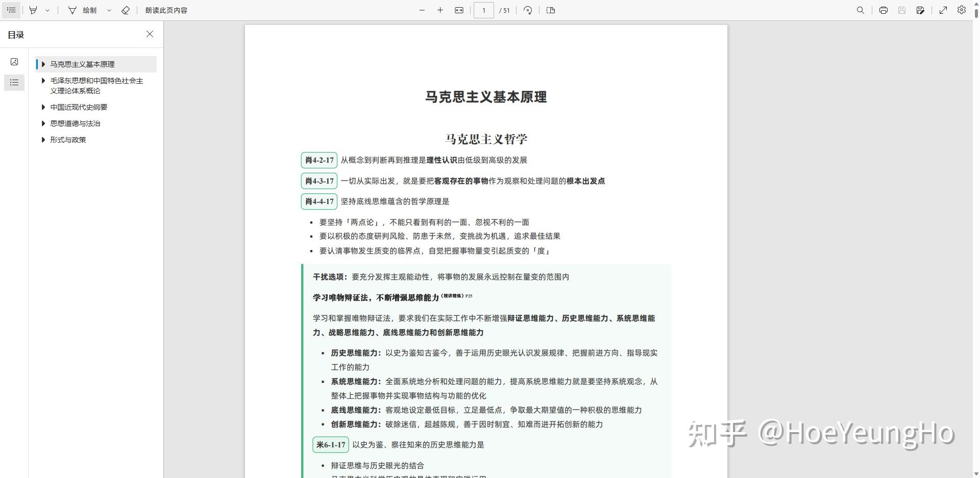Click the 肖4-3-17 tag in the document

click(319, 181)
